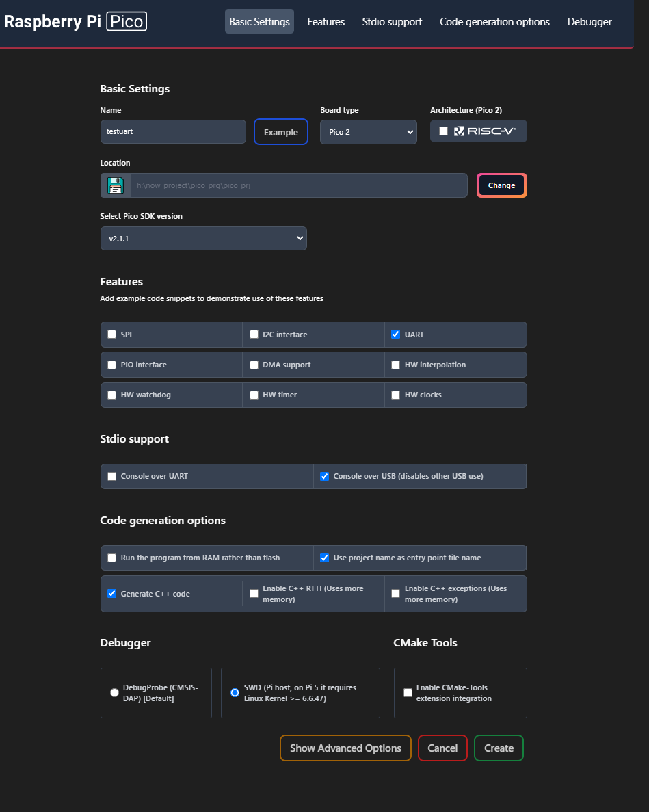Viewport: 649px width, 812px height.
Task: Enable the PIO interface checkbox
Action: coord(111,365)
